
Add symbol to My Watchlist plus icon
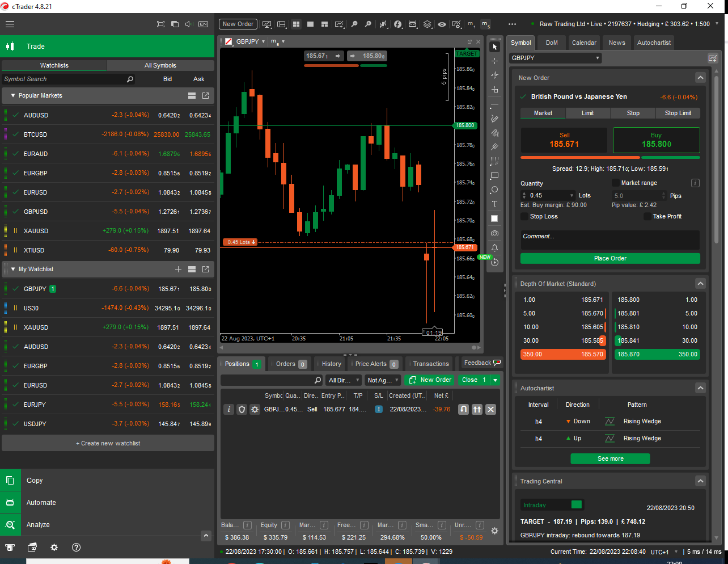coord(178,269)
